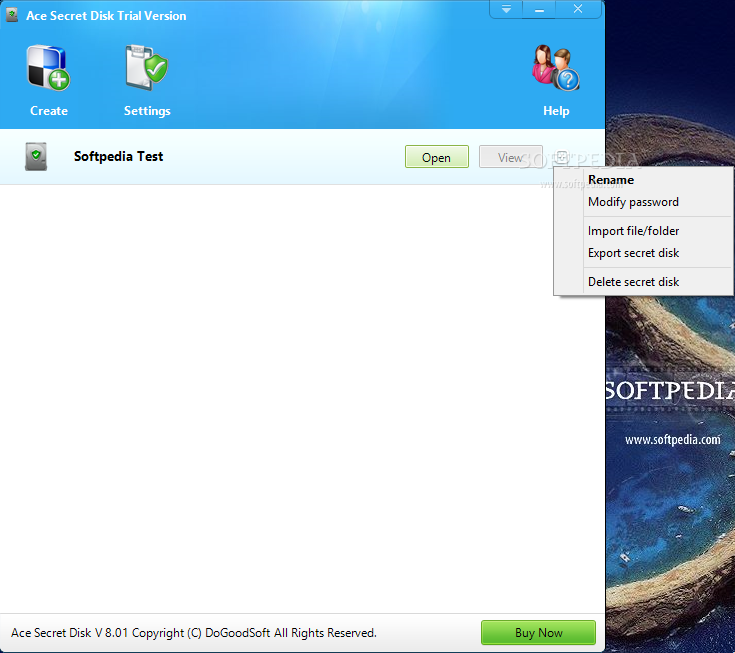Close the Ace Secret Disk window
Screen dimensions: 735x653
coord(578,9)
